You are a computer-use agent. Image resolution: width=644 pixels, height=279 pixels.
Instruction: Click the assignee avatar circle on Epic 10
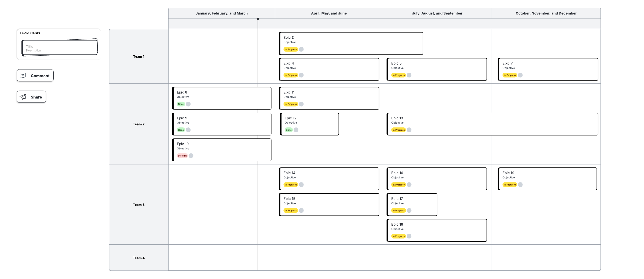pyautogui.click(x=191, y=156)
